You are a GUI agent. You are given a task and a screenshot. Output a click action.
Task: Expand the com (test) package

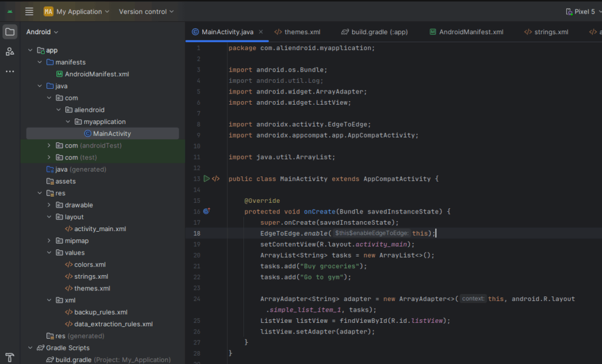click(49, 157)
